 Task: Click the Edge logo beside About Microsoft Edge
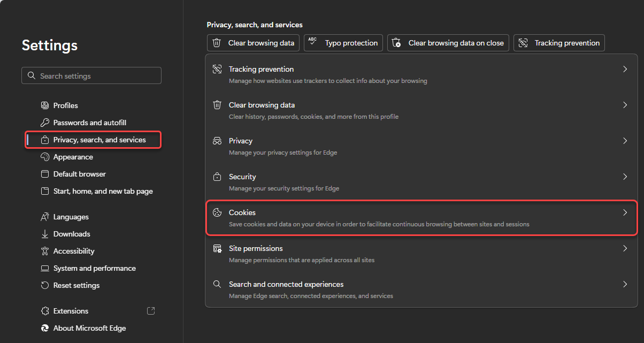(45, 328)
